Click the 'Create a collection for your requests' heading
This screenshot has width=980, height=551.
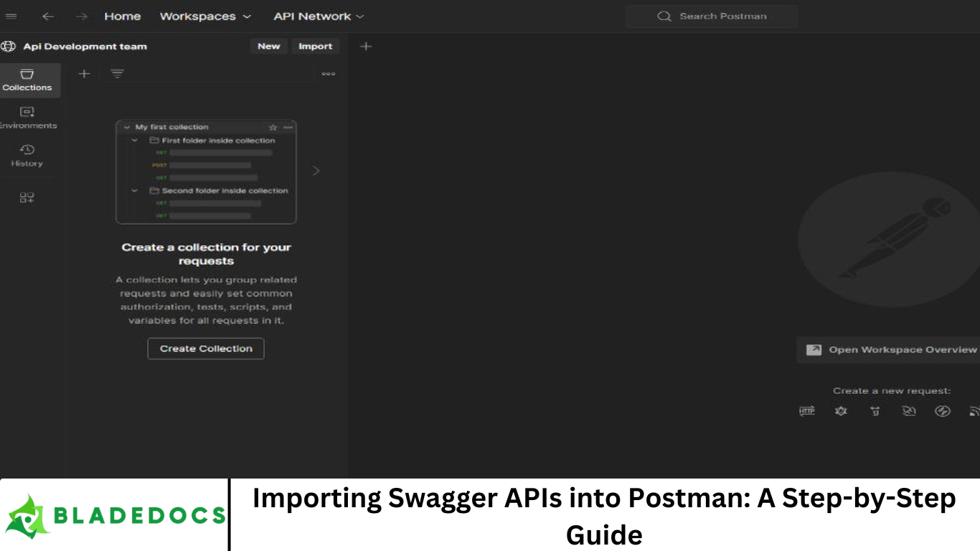point(207,254)
